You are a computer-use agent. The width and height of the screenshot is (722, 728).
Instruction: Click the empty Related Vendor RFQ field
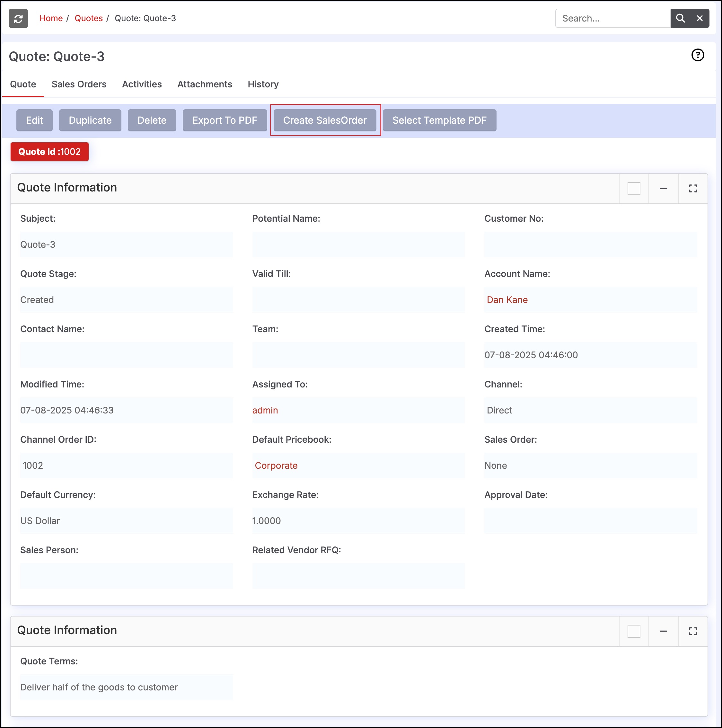(358, 576)
